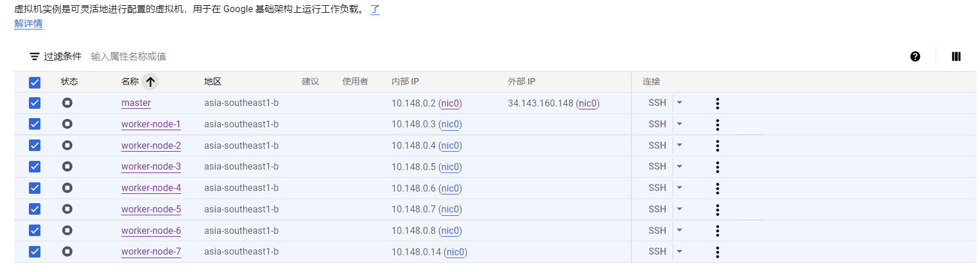Viewport: 980px width, 272px height.
Task: Click the stopped status icon for worker-node-5
Action: coord(68,209)
